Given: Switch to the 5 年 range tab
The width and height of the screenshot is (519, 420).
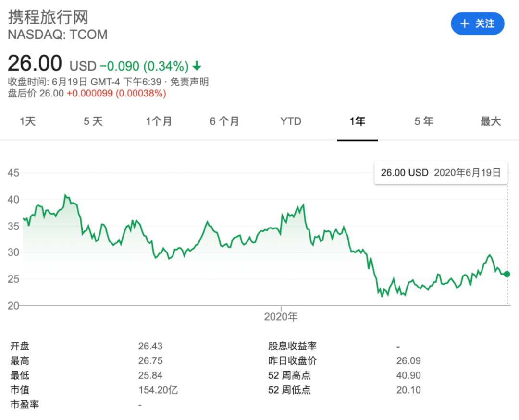Looking at the screenshot, I should click(x=424, y=121).
